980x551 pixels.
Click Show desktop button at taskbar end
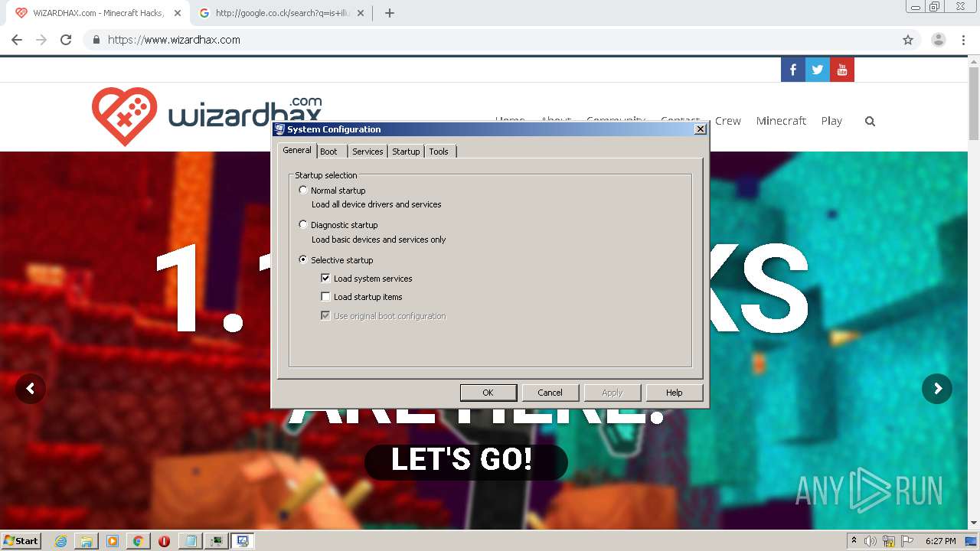coord(972,541)
